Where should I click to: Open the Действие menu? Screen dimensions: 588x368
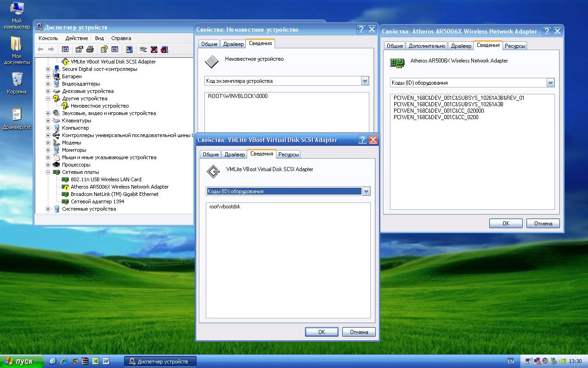point(77,38)
